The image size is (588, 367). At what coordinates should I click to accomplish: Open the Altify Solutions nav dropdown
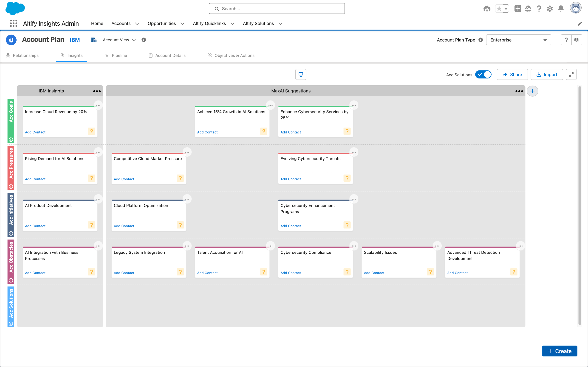pyautogui.click(x=280, y=24)
